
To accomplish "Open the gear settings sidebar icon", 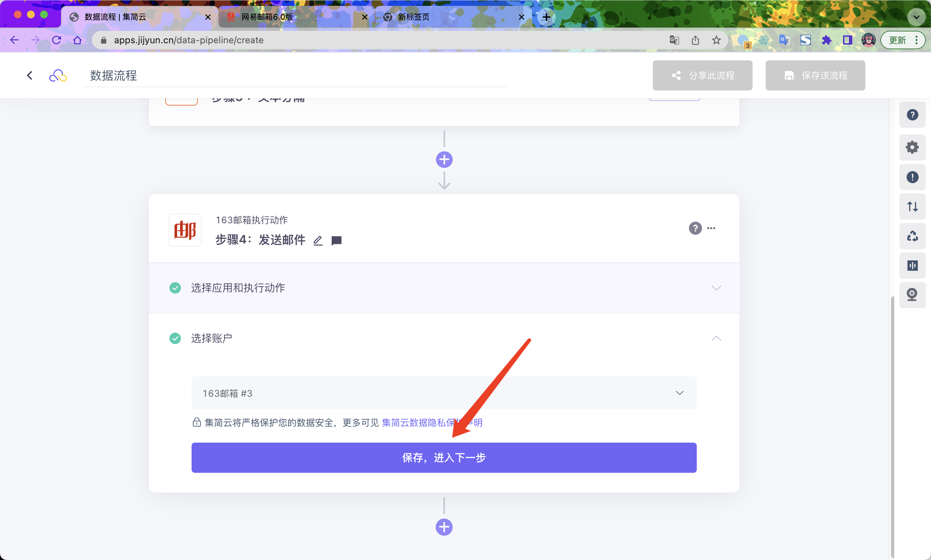I will click(912, 147).
